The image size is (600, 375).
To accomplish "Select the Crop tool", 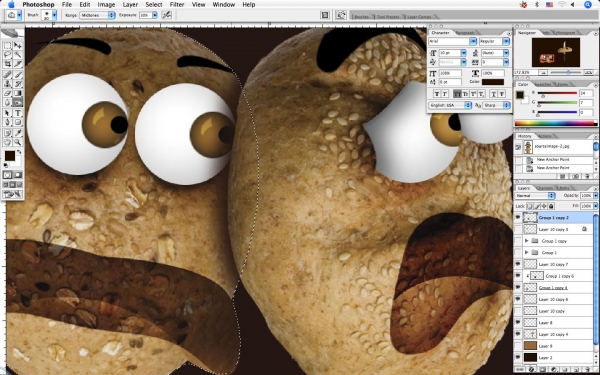I will click(x=7, y=64).
